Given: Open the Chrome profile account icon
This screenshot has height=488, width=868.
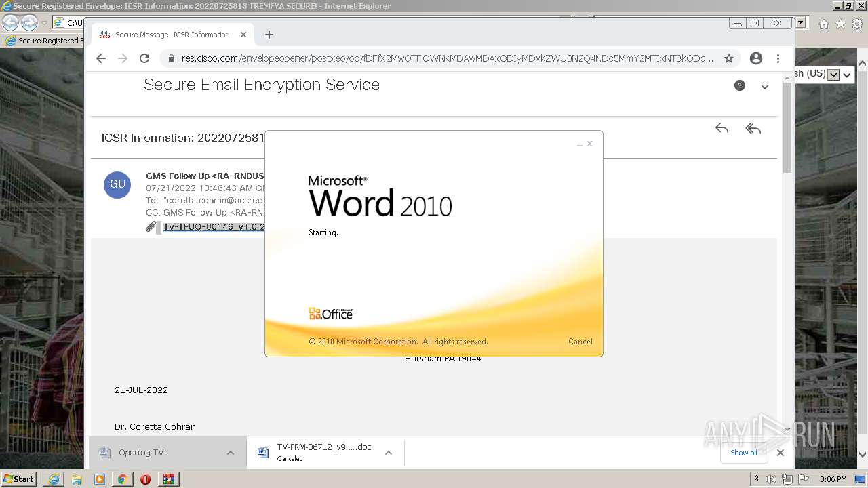Looking at the screenshot, I should pos(756,58).
